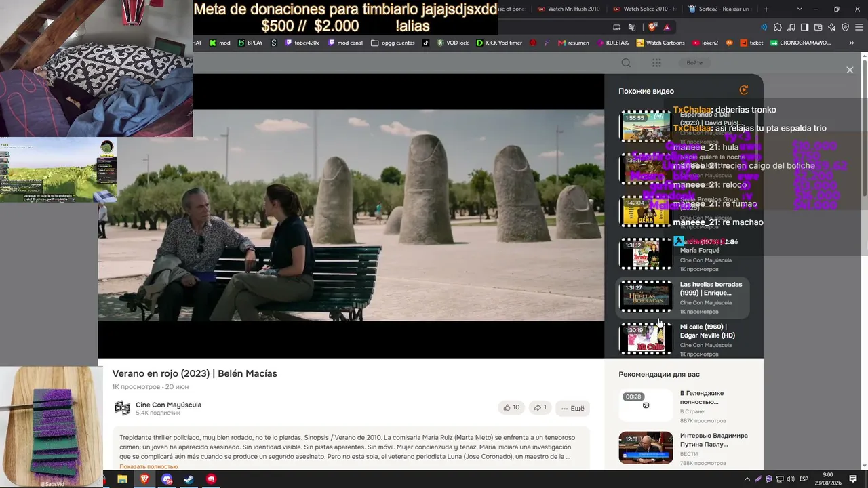Open the BPLAY bookmark
The width and height of the screenshot is (868, 488).
point(250,43)
